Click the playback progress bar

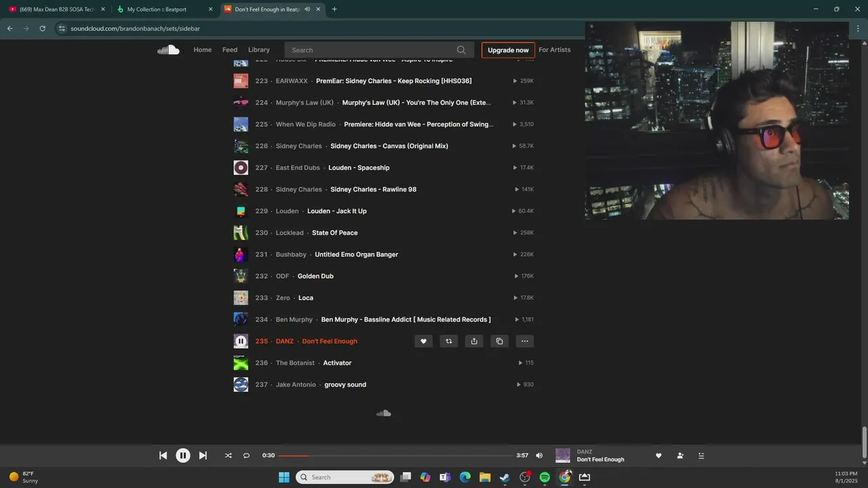tap(395, 455)
